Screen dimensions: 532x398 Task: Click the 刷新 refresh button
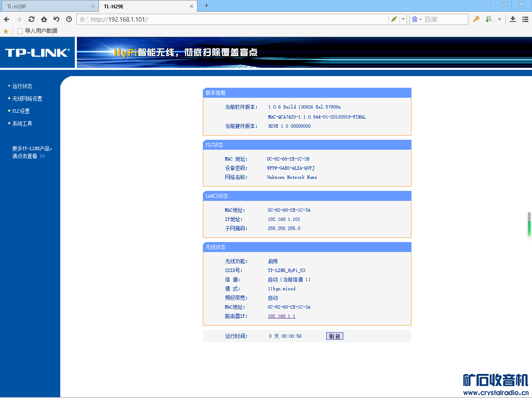[x=335, y=336]
